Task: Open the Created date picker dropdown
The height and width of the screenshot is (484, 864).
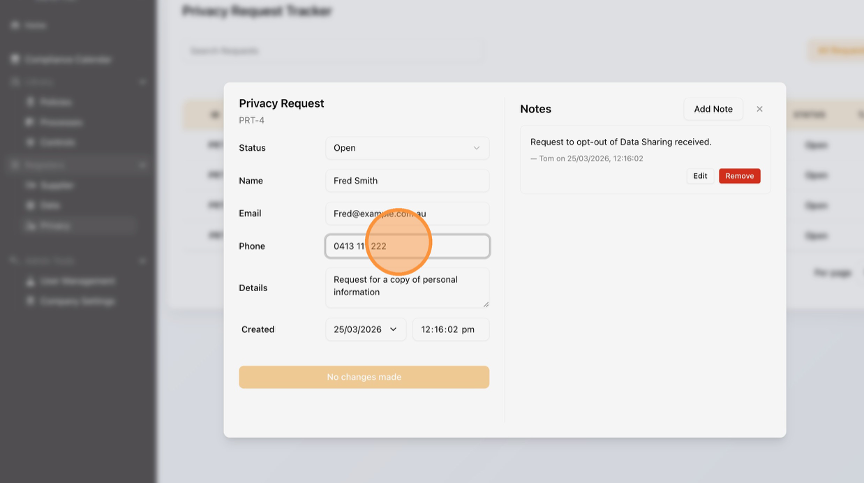Action: (x=365, y=329)
